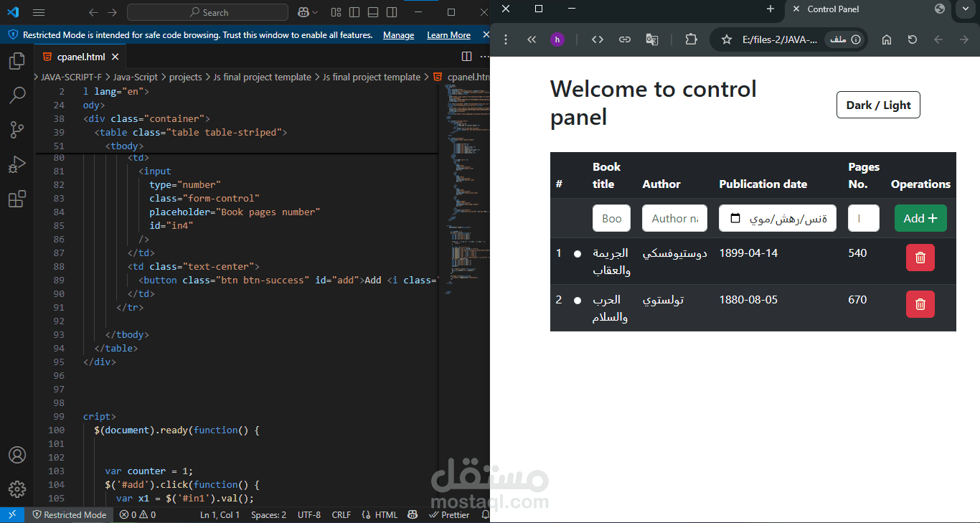The image size is (980, 523).
Task: Open the Source Control view
Action: [x=17, y=130]
